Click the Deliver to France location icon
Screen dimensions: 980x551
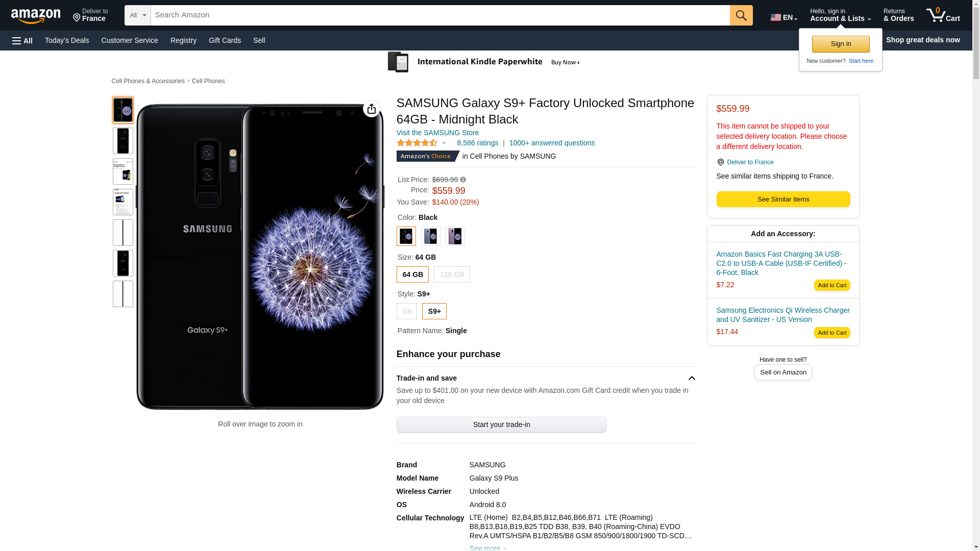pos(720,162)
